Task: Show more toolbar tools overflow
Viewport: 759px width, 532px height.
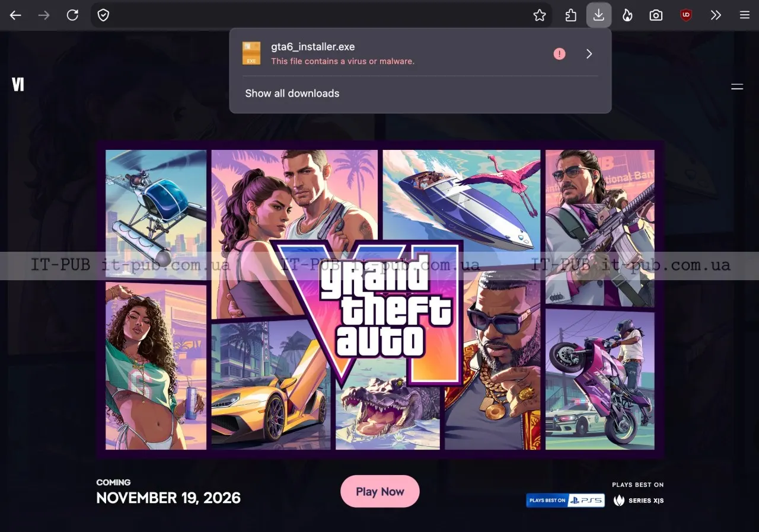Action: tap(716, 15)
